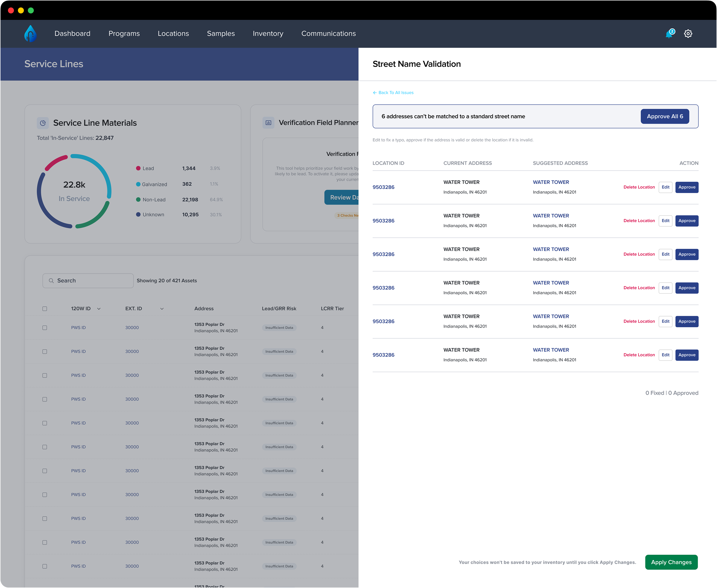Image resolution: width=717 pixels, height=588 pixels.
Task: Tick the checkbox in the eighth asset row
Action: tap(45, 495)
